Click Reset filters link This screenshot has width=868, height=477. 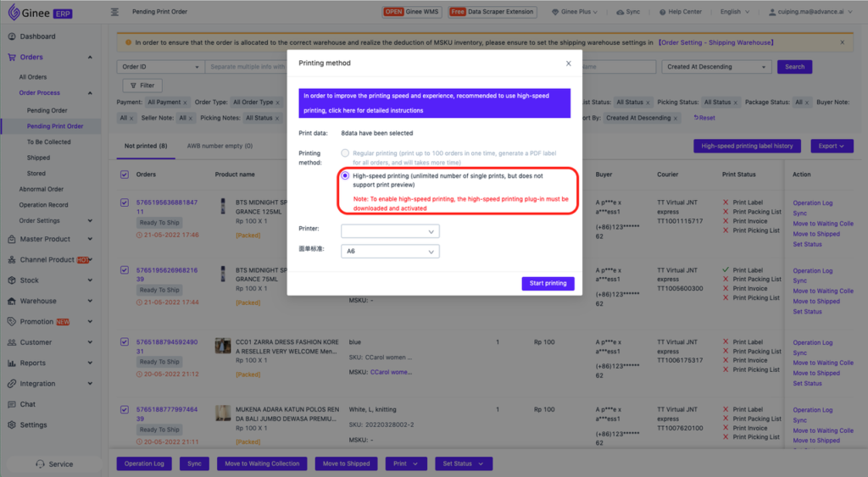coord(704,118)
